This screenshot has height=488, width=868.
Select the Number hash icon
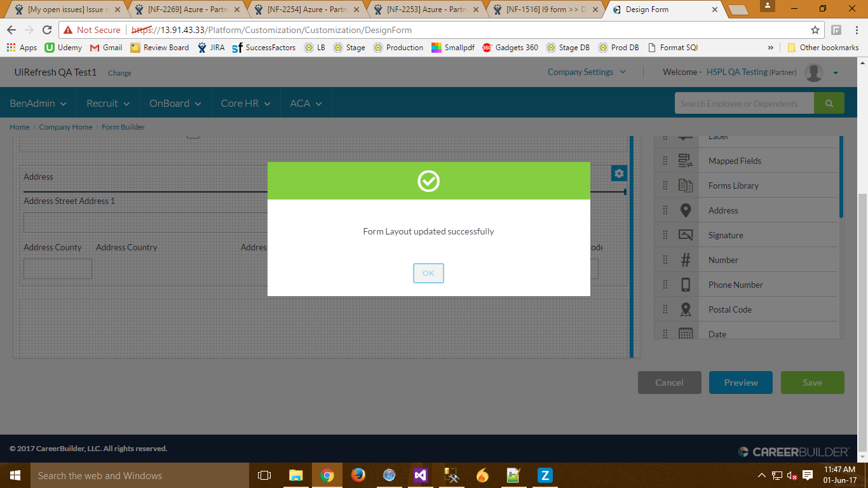click(x=685, y=260)
